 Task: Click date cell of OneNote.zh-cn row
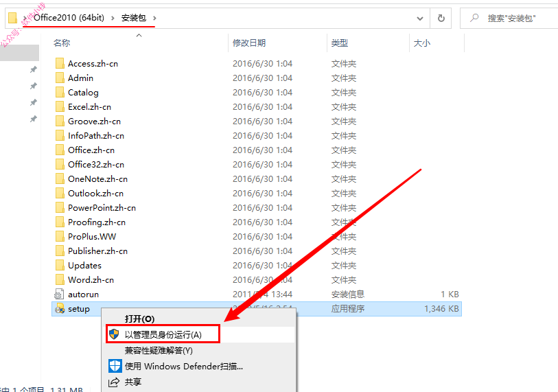click(263, 178)
